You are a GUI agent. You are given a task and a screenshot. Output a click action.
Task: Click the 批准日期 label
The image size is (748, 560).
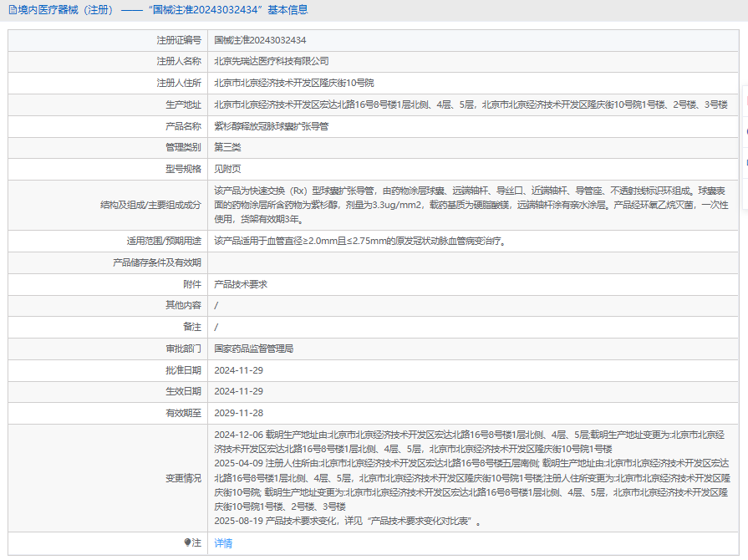pyautogui.click(x=183, y=370)
